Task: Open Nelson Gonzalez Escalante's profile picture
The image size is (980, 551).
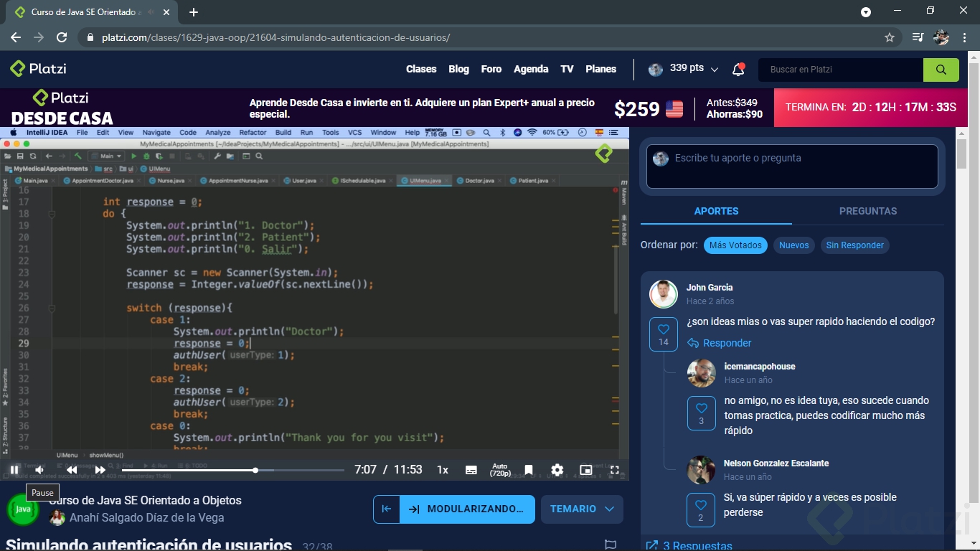Action: (x=702, y=470)
